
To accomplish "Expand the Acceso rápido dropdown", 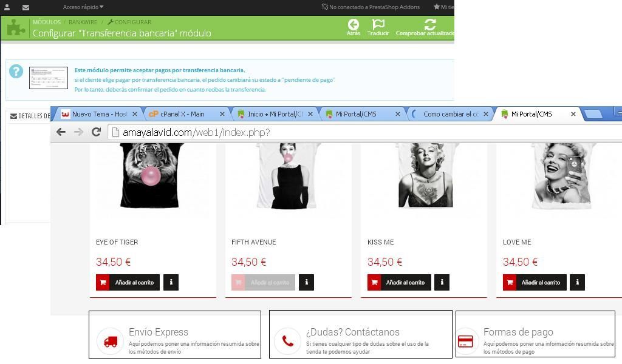I will pyautogui.click(x=83, y=7).
